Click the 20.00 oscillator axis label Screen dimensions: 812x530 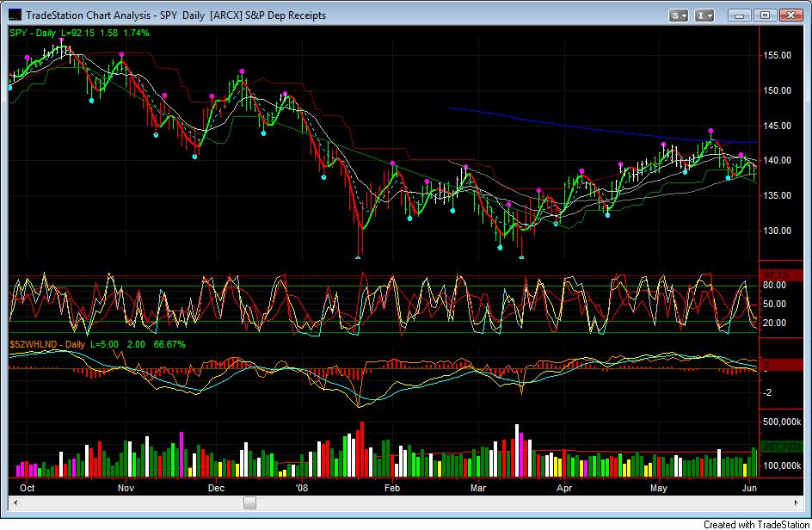click(x=775, y=323)
